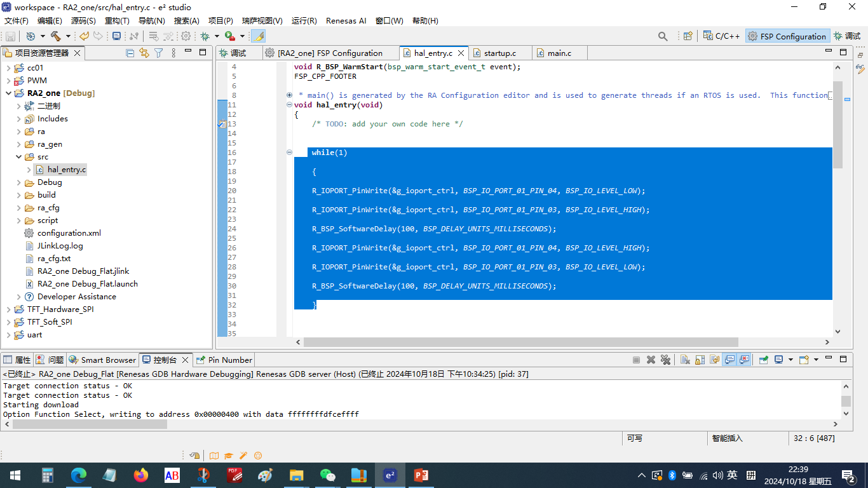
Task: Toggle Word Wrap in console toolbar
Action: coord(715,360)
